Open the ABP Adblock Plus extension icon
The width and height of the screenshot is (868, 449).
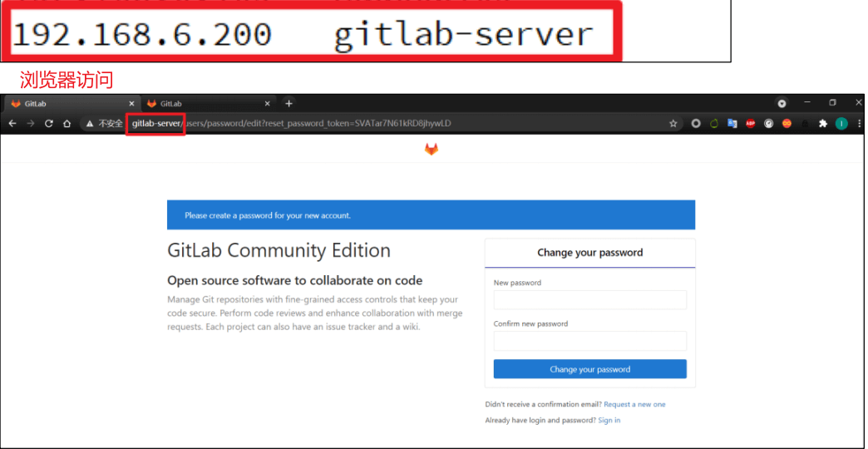[751, 123]
